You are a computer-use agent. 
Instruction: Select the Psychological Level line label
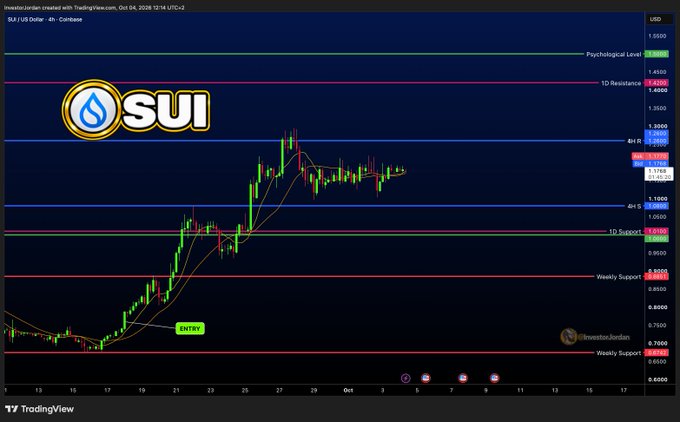613,54
